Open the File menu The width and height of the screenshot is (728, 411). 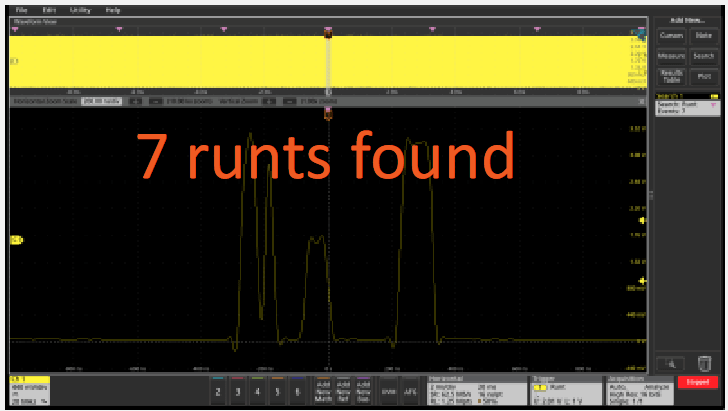(21, 10)
